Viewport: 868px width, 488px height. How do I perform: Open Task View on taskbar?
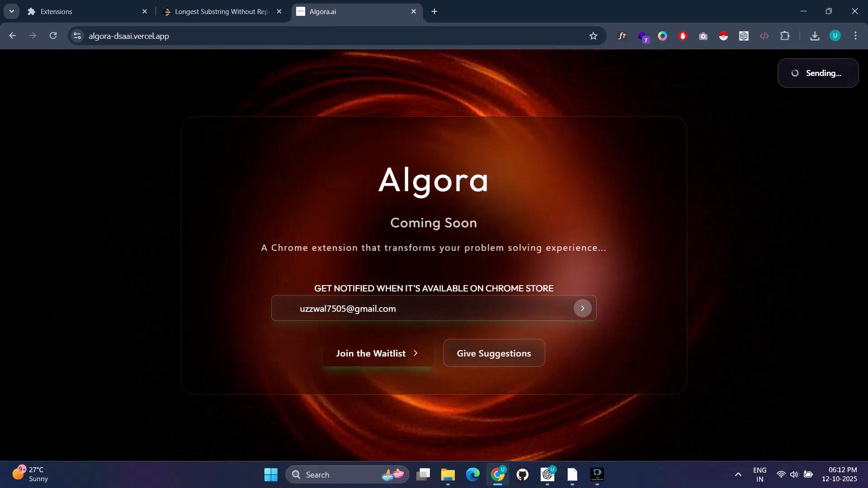click(423, 474)
